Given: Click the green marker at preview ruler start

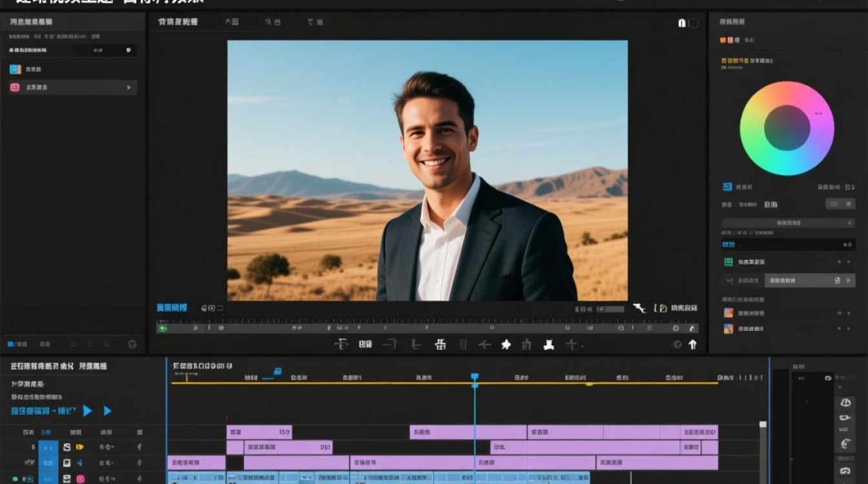Looking at the screenshot, I should tap(163, 328).
